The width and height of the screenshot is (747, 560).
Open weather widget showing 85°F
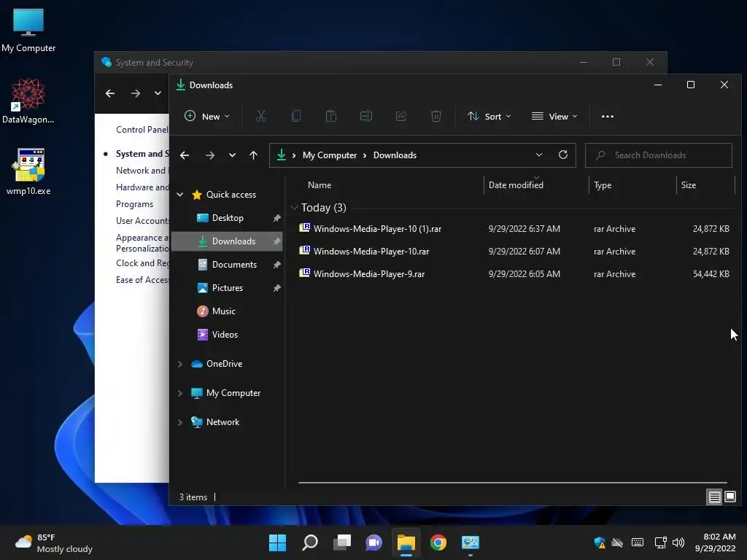(53, 542)
